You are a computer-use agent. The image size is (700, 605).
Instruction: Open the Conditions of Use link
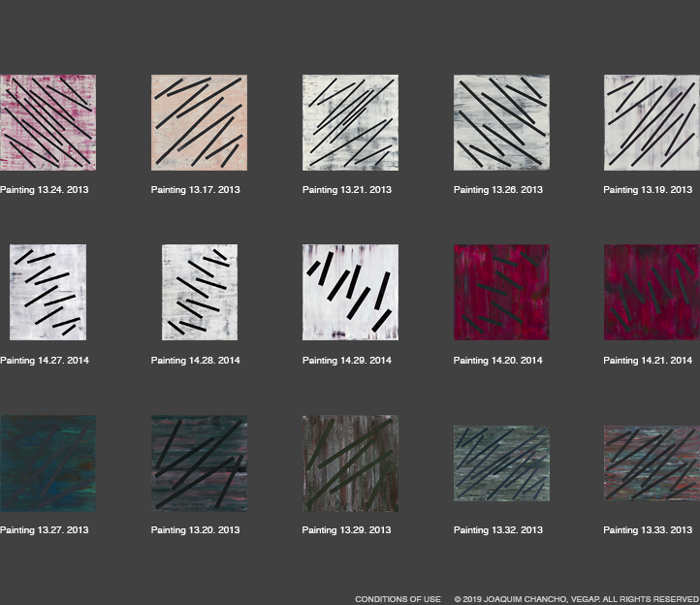tap(398, 599)
